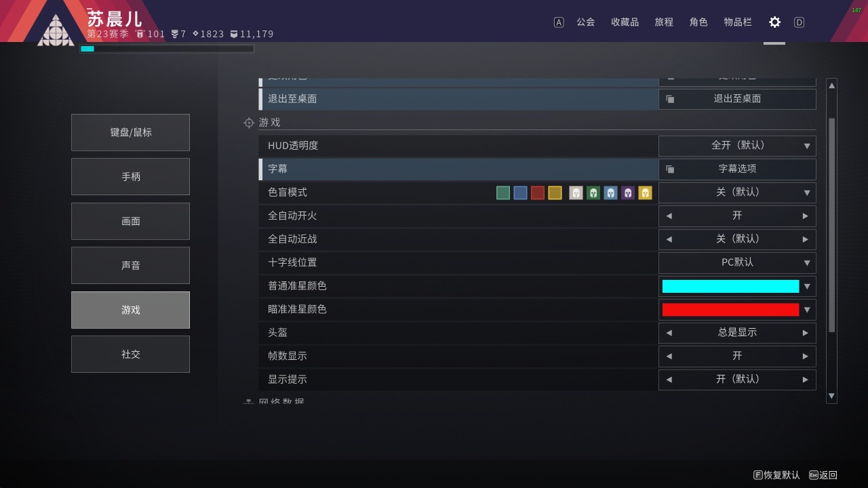Screen dimensions: 868x488
Task: Open the 声音 settings category
Action: click(x=130, y=266)
